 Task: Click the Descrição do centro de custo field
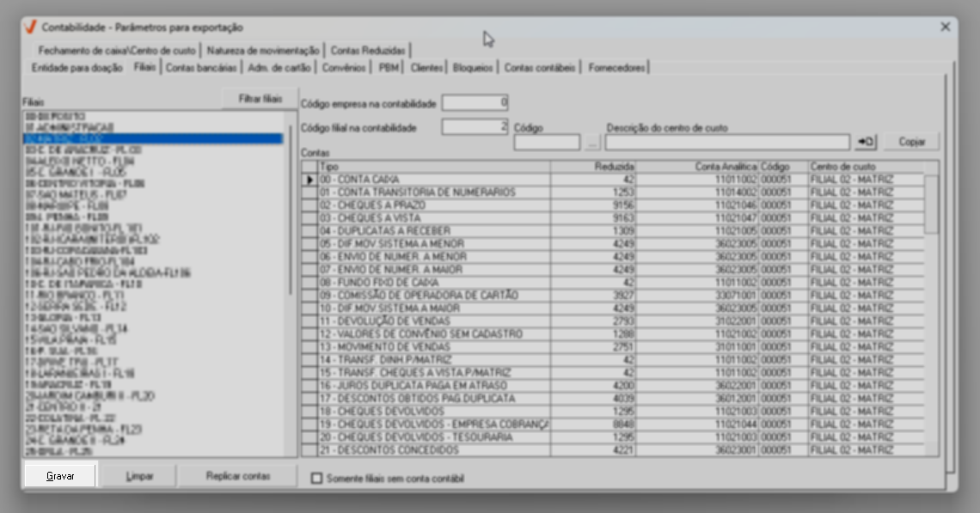click(727, 143)
